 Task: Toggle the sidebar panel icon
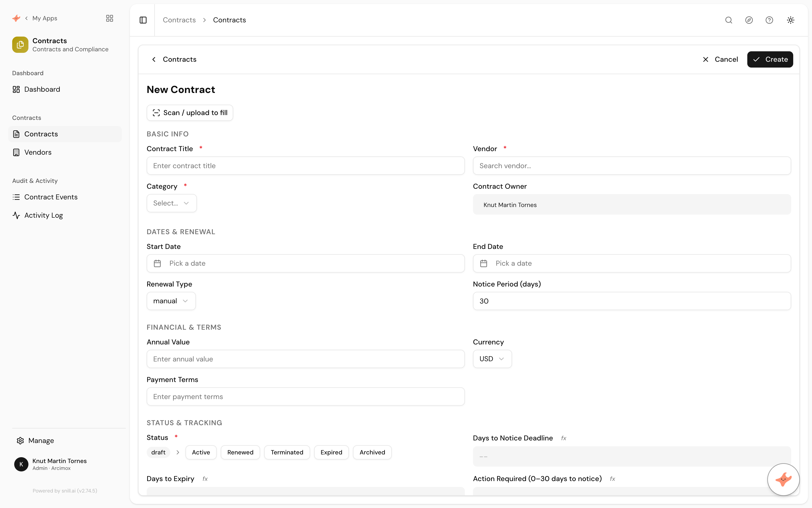pyautogui.click(x=143, y=20)
